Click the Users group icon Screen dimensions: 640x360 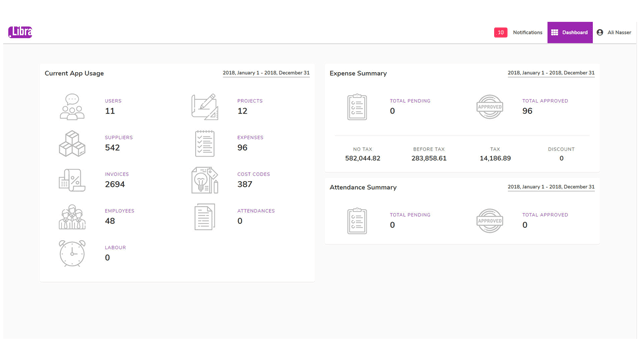coord(72,107)
